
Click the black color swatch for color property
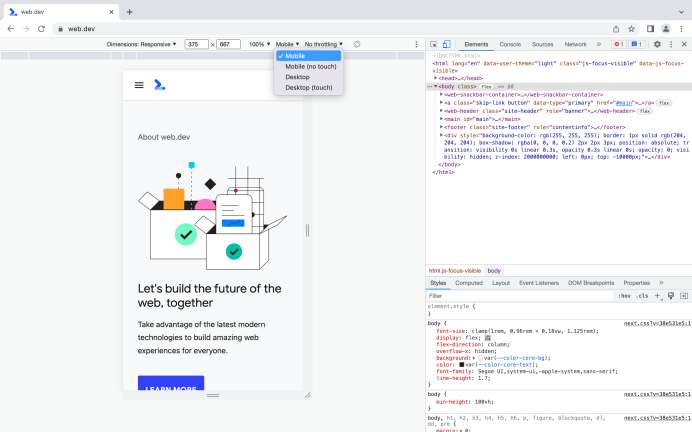coord(461,364)
